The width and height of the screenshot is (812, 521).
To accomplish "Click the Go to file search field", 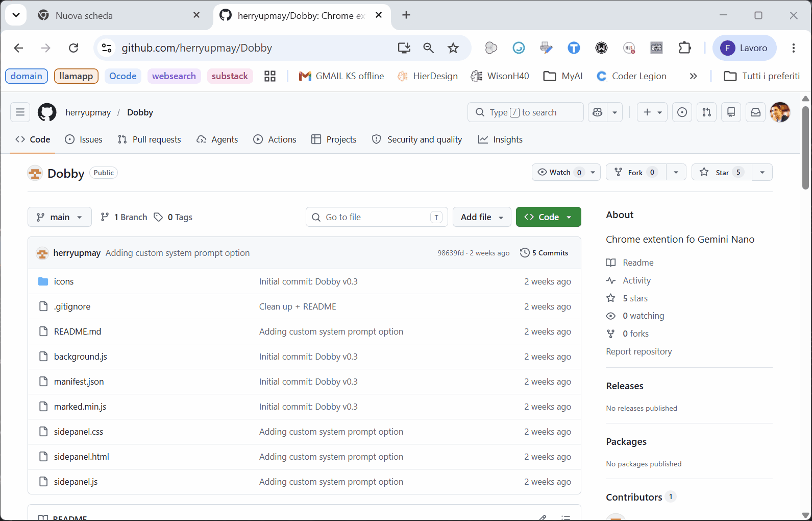I will point(377,217).
